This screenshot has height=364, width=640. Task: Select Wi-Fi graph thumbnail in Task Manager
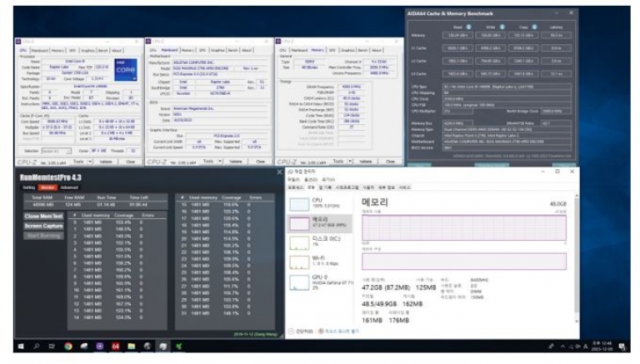[299, 262]
